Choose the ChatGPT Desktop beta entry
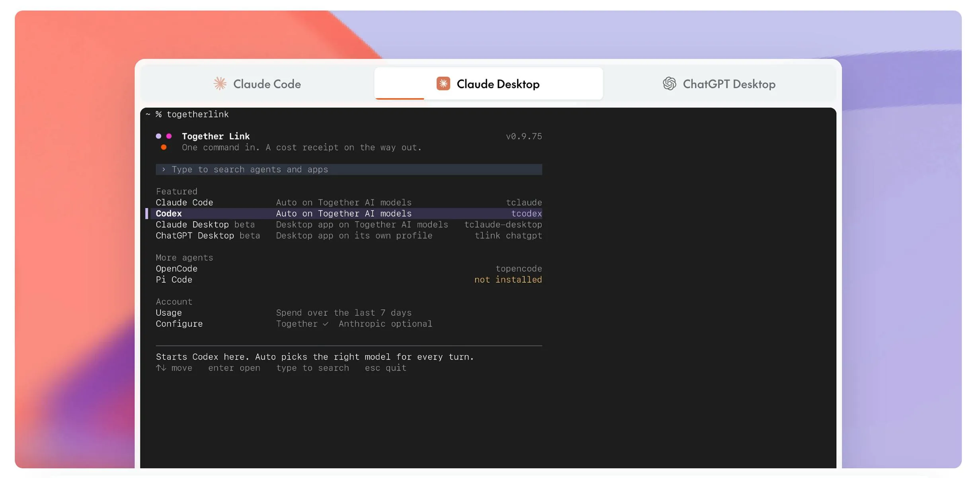The width and height of the screenshot is (980, 478). point(349,236)
